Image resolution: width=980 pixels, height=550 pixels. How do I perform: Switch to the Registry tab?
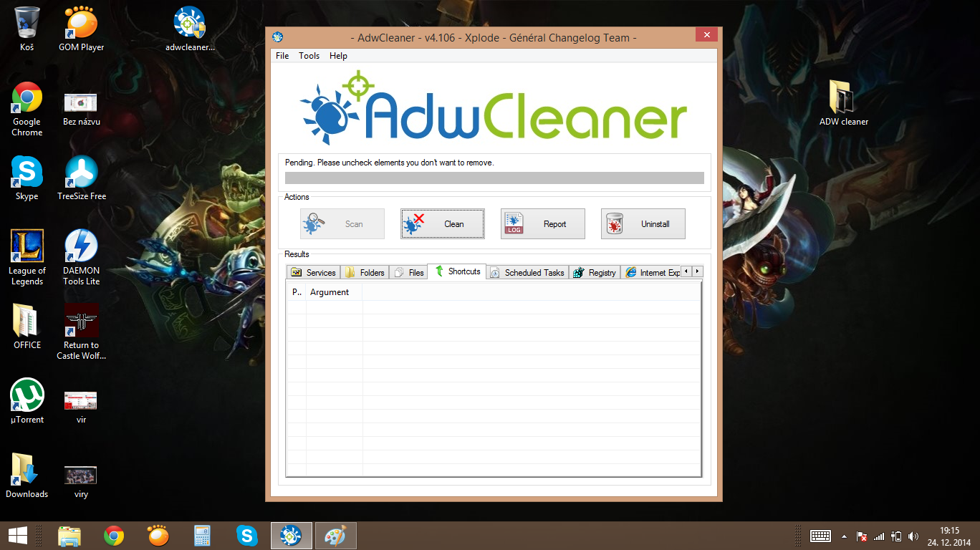click(595, 272)
